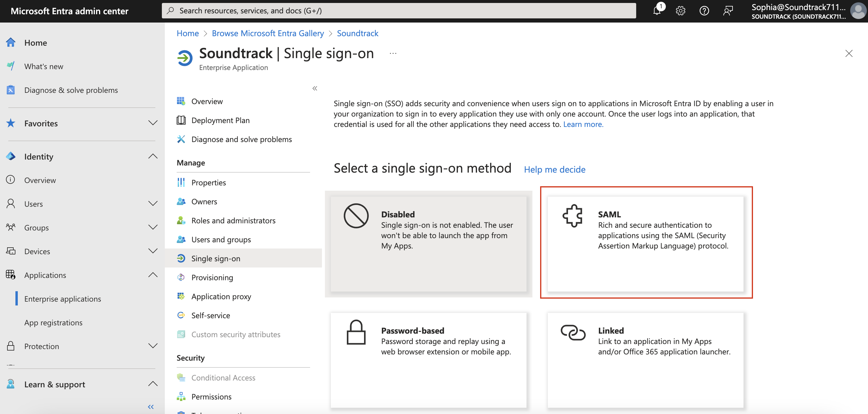This screenshot has width=868, height=414.
Task: Click the Diagnose & solve problems icon
Action: click(x=11, y=90)
